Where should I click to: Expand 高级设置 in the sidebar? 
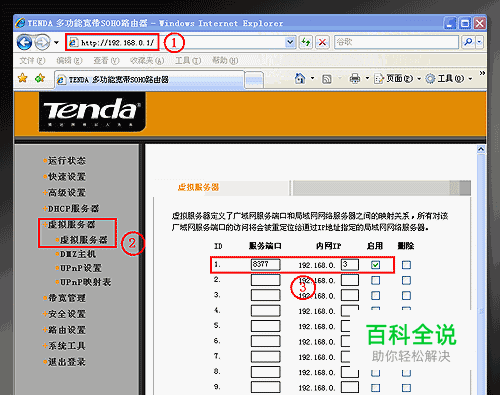pos(67,193)
